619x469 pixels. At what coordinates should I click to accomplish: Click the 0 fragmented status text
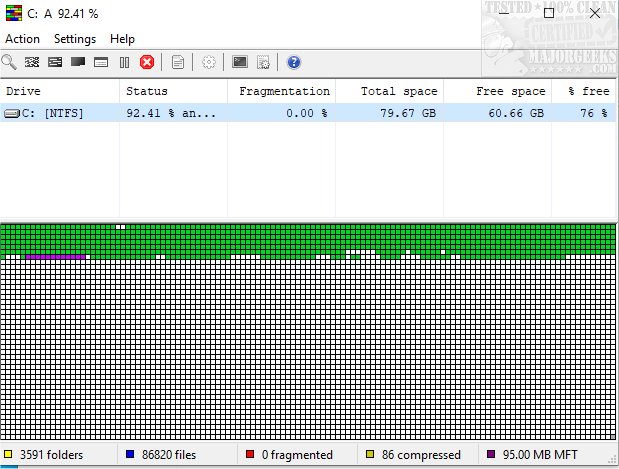pos(297,455)
